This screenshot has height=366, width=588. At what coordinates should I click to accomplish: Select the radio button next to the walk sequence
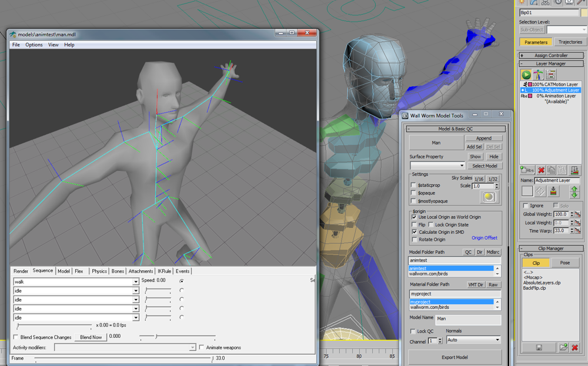point(182,281)
